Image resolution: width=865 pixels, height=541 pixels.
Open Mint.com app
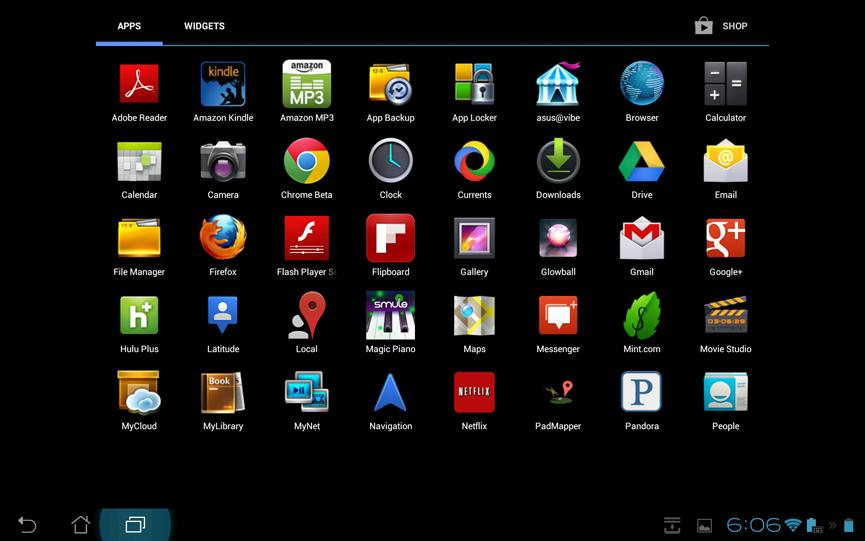point(642,315)
